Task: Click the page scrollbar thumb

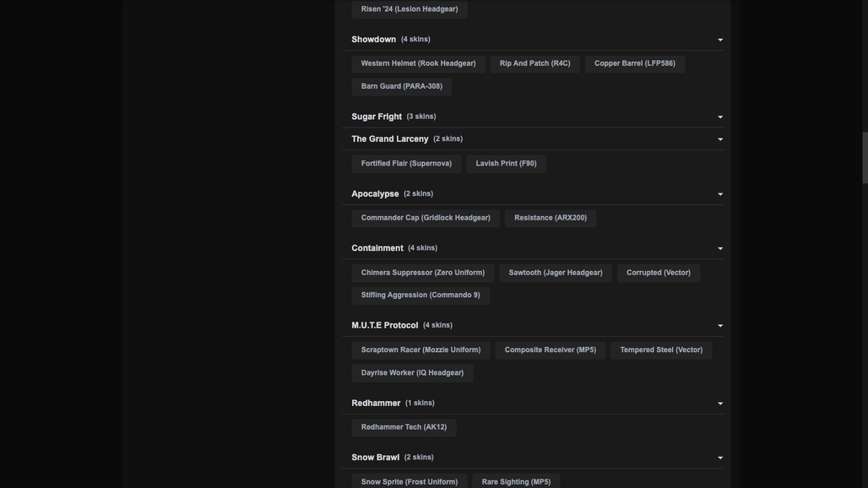Action: tap(865, 158)
